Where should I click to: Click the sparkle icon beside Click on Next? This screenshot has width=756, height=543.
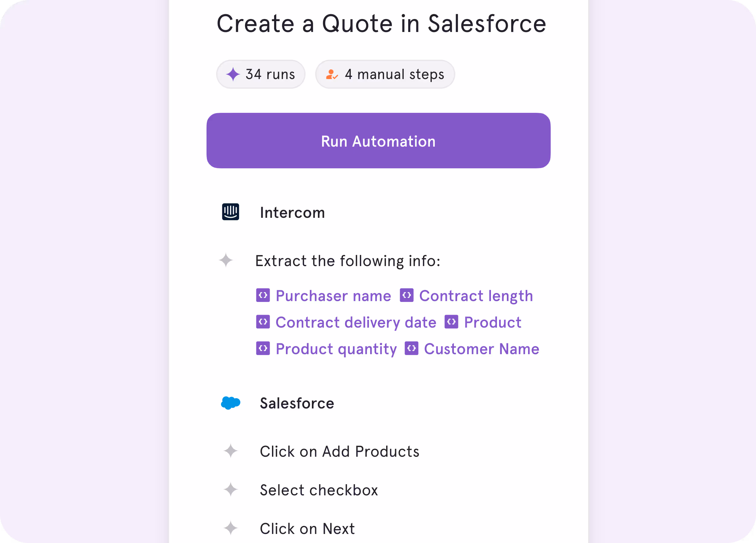coord(231,528)
